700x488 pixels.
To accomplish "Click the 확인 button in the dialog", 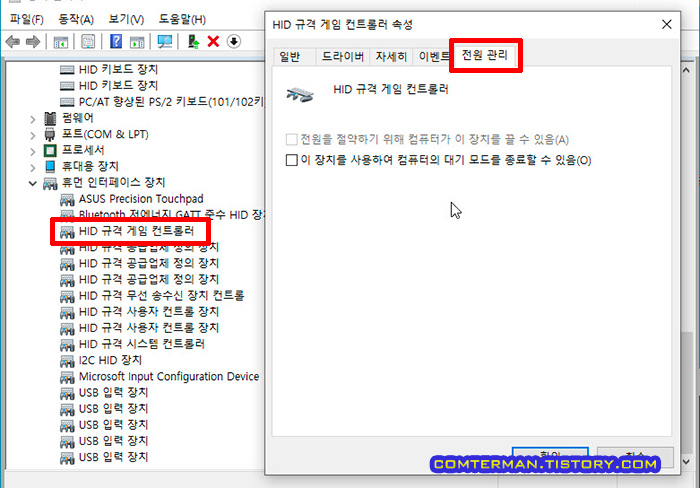I will (x=550, y=456).
